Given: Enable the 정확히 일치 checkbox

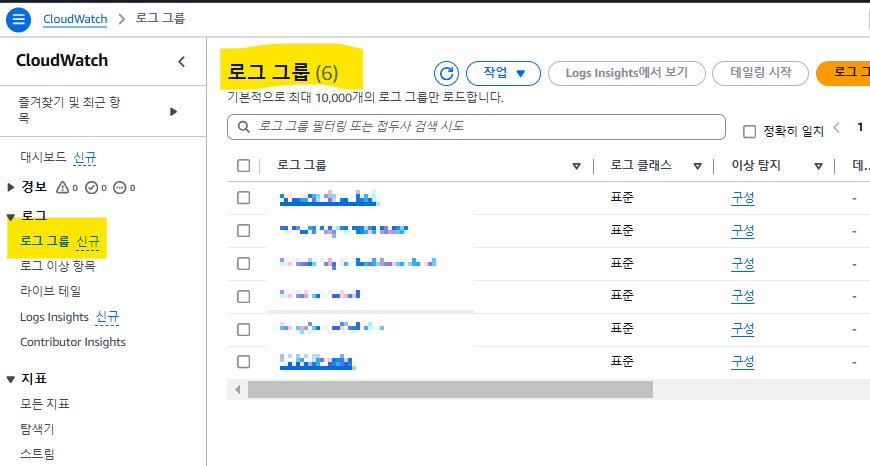Looking at the screenshot, I should (x=749, y=131).
